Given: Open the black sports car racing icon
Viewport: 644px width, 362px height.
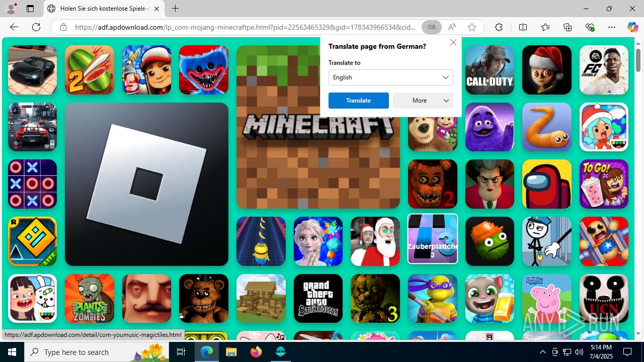Looking at the screenshot, I should pos(32,70).
